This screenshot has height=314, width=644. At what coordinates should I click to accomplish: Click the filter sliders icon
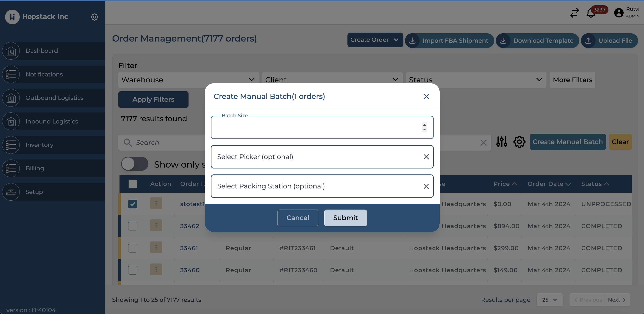502,142
